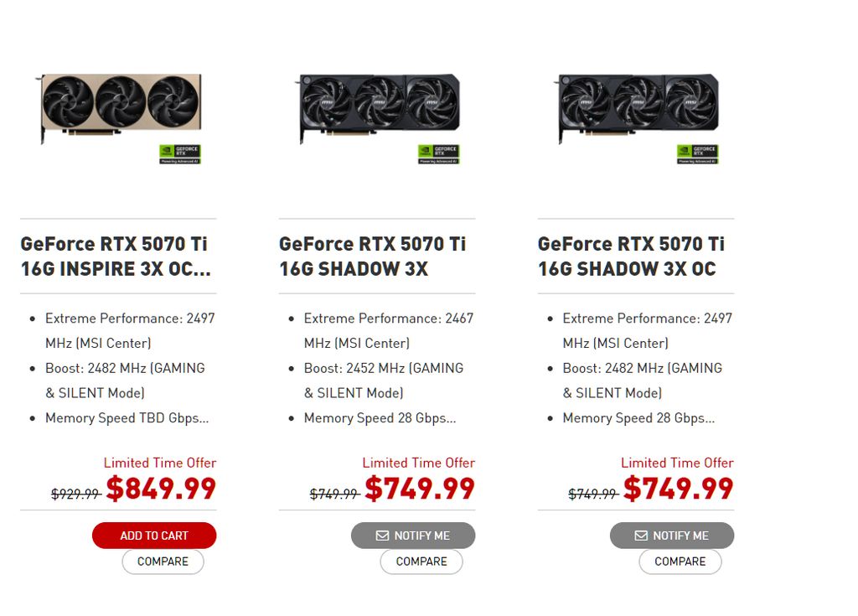
Task: Add the INSPIRE 3X OC card to cart
Action: point(154,536)
